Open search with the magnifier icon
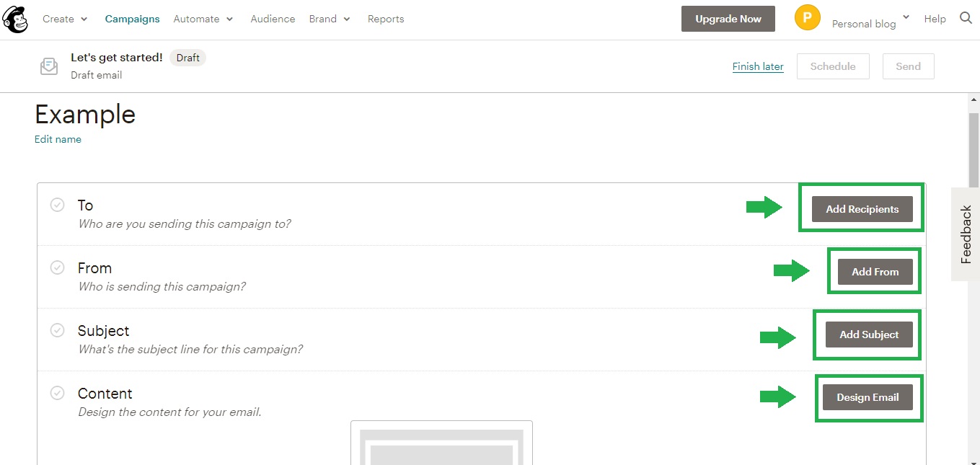 pyautogui.click(x=966, y=19)
